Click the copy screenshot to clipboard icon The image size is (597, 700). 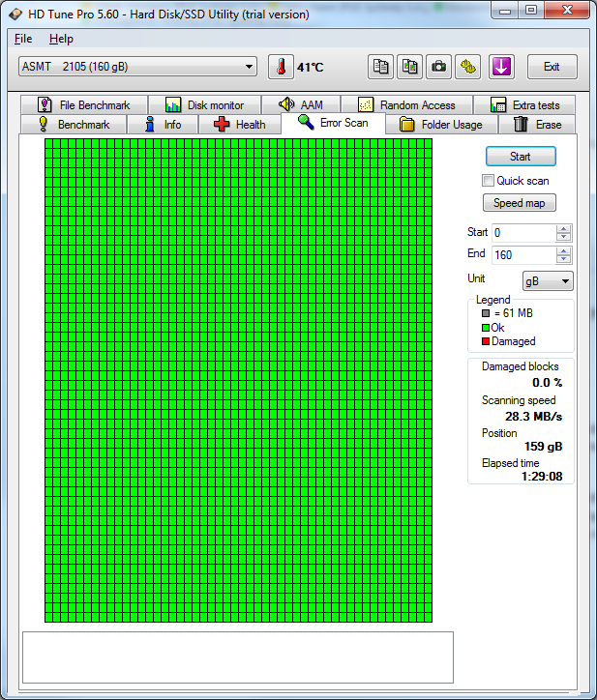coord(409,67)
